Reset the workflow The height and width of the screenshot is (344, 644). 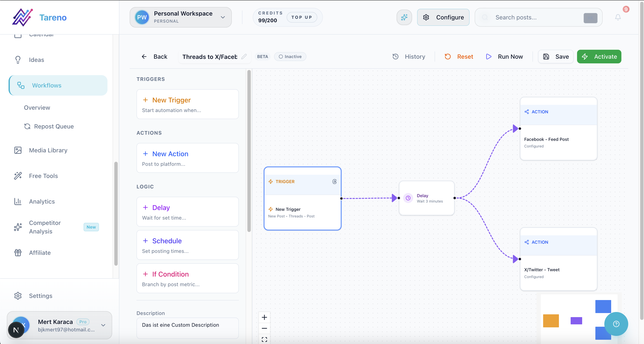click(x=459, y=57)
